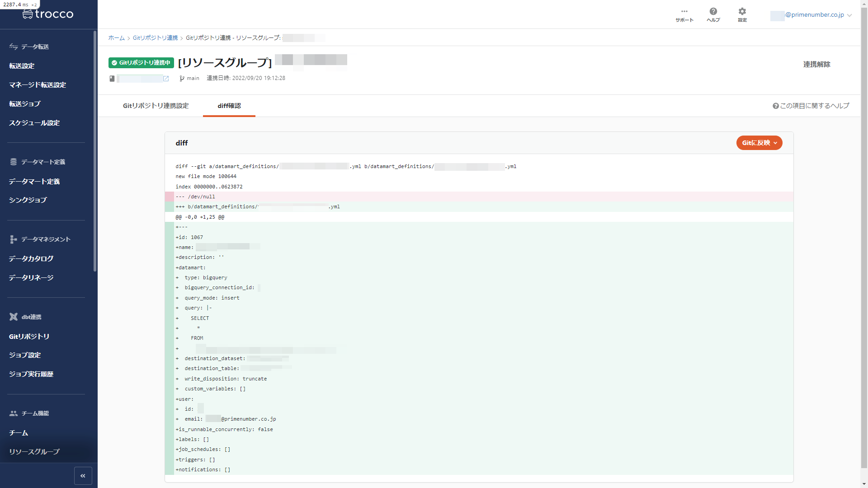Open repository external link icon
868x488 pixels.
[x=166, y=79]
